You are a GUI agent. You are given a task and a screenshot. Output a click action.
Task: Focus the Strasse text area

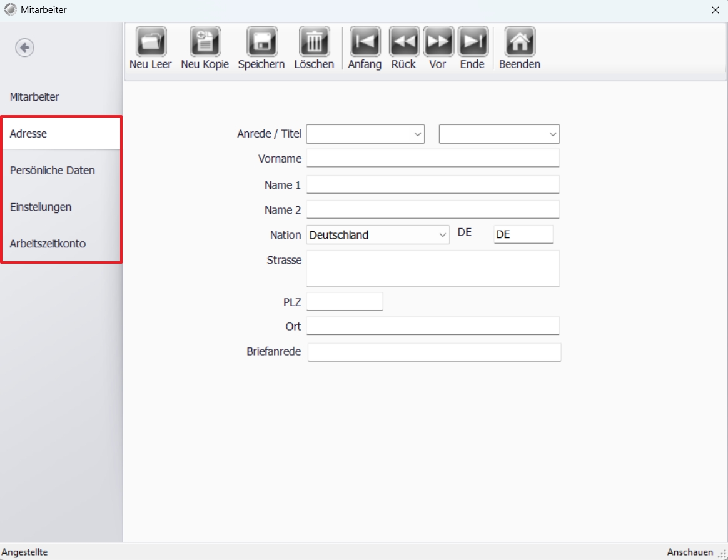click(432, 269)
